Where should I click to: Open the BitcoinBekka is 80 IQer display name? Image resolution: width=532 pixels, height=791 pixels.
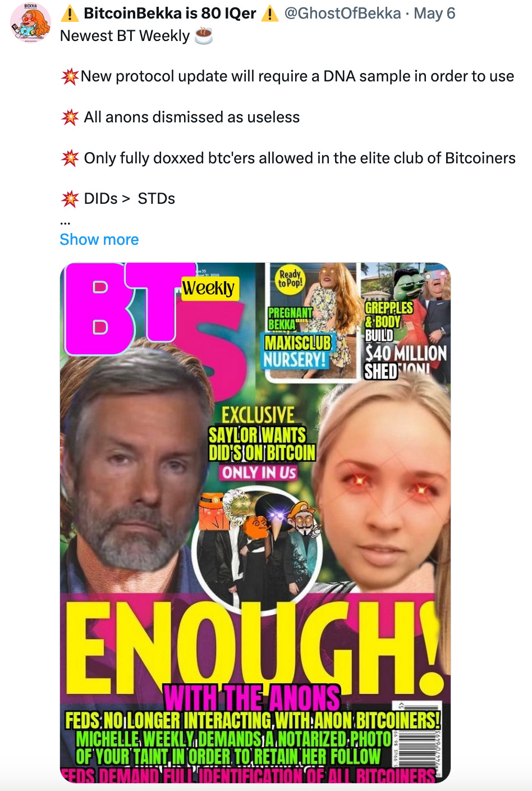(170, 13)
